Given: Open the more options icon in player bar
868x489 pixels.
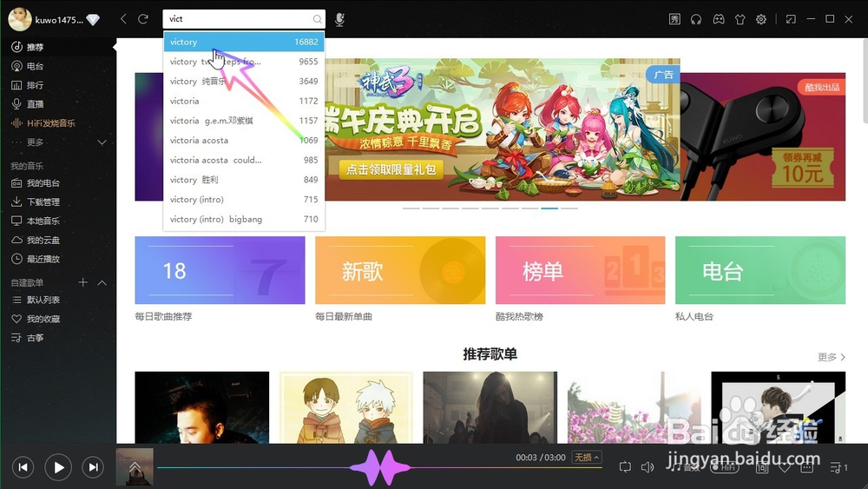Looking at the screenshot, I should (806, 467).
